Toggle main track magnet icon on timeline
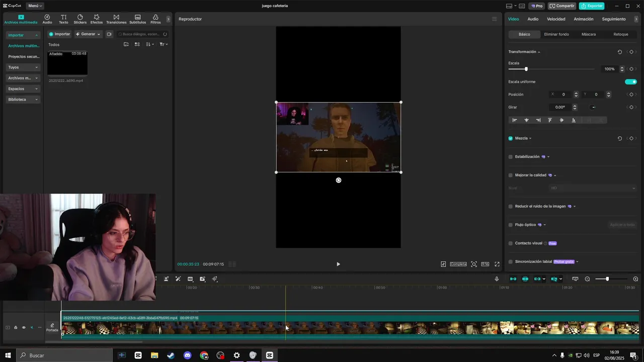 (x=513, y=279)
